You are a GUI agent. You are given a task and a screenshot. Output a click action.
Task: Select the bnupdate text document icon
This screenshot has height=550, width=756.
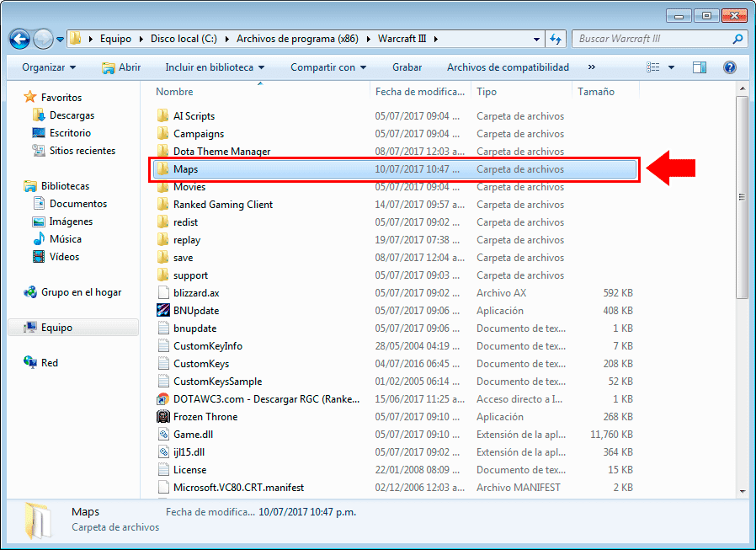click(x=163, y=328)
